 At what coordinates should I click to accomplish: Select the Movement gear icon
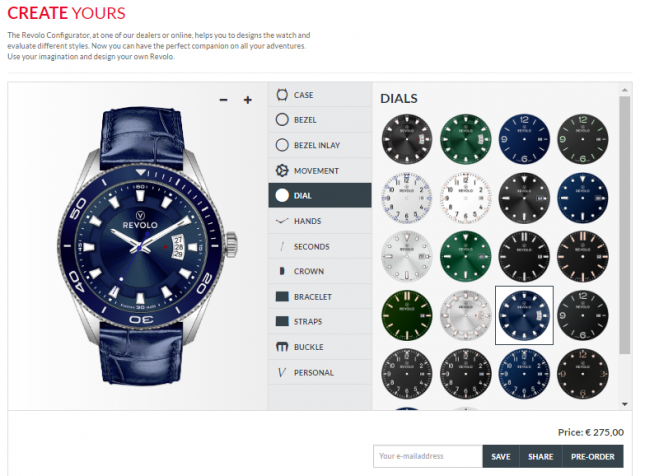[x=282, y=170]
